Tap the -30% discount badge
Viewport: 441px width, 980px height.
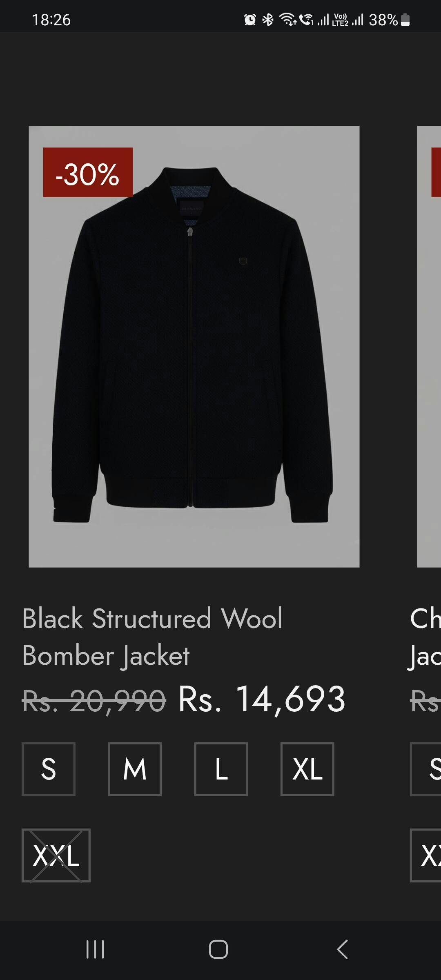click(x=88, y=172)
